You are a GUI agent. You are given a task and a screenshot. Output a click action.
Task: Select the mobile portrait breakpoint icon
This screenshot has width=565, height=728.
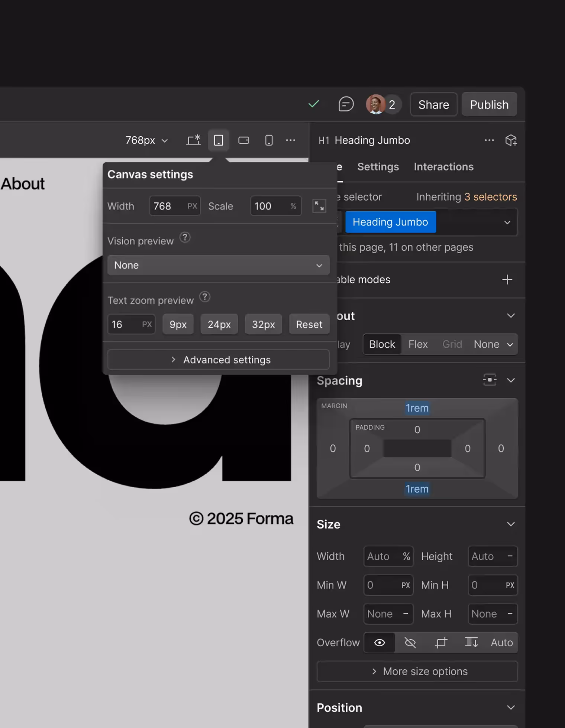(269, 140)
